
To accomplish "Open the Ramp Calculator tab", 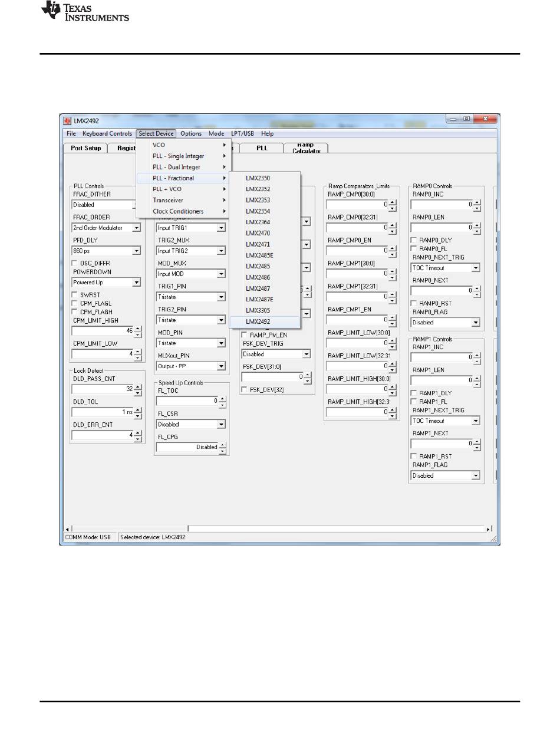I will [306, 148].
